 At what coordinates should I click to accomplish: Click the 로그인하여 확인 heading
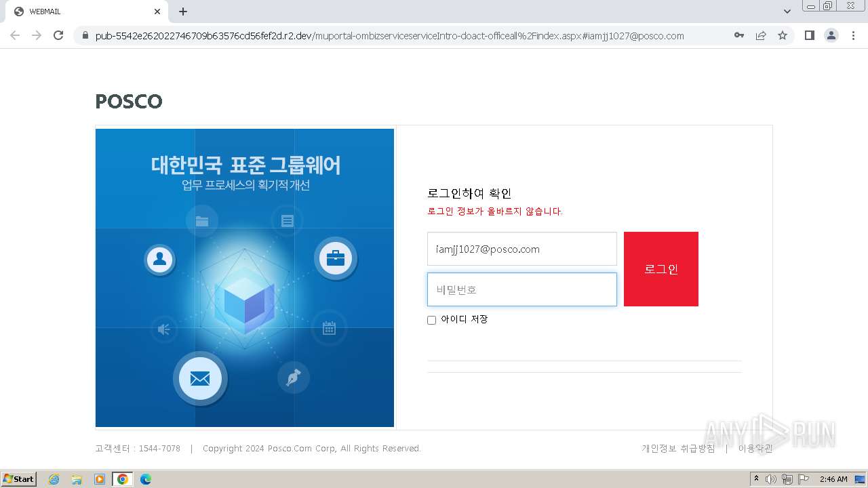coord(469,194)
